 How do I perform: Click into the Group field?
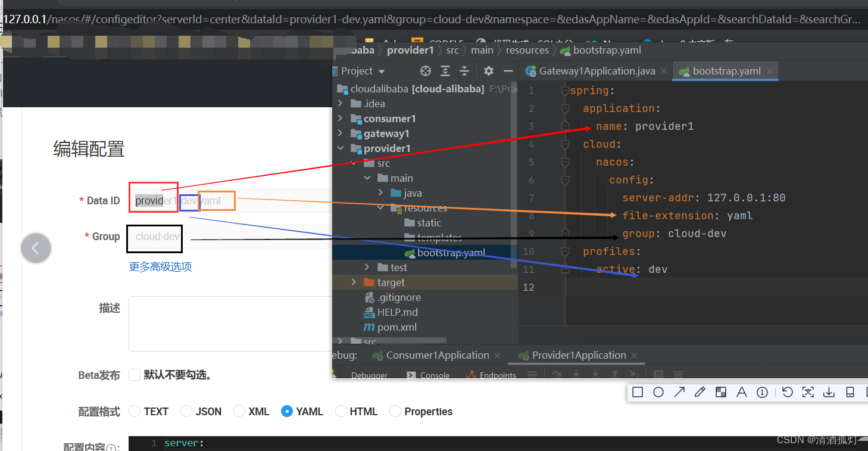point(230,237)
